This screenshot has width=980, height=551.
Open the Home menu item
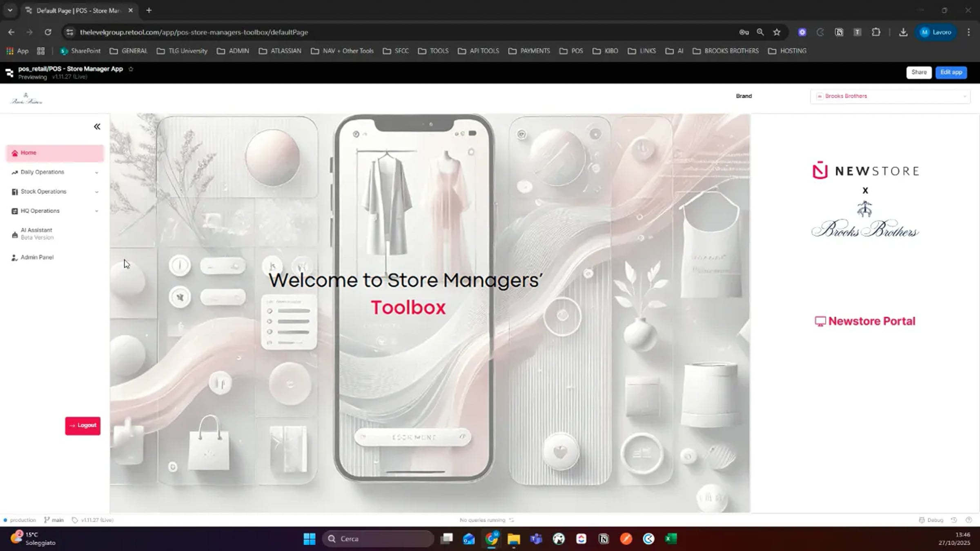(x=55, y=153)
